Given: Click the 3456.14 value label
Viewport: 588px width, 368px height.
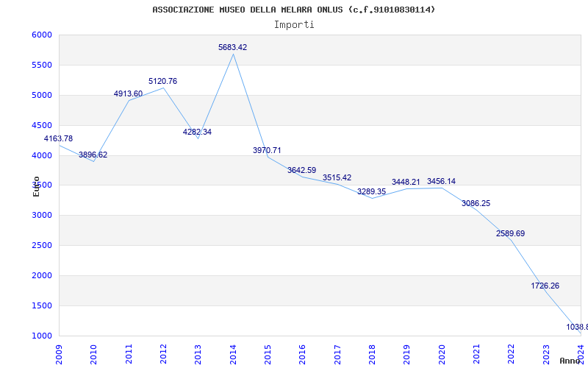Looking at the screenshot, I should (x=442, y=181).
